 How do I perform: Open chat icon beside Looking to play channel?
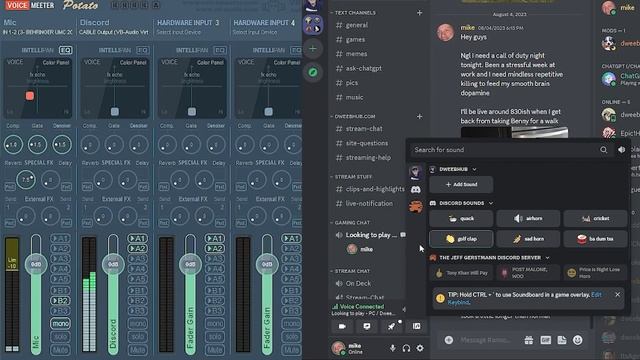point(403,235)
